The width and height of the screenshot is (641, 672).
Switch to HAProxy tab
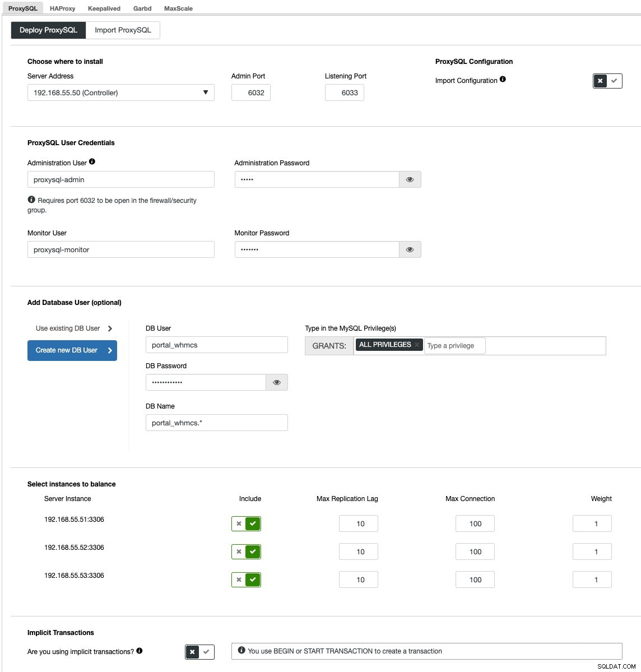63,8
